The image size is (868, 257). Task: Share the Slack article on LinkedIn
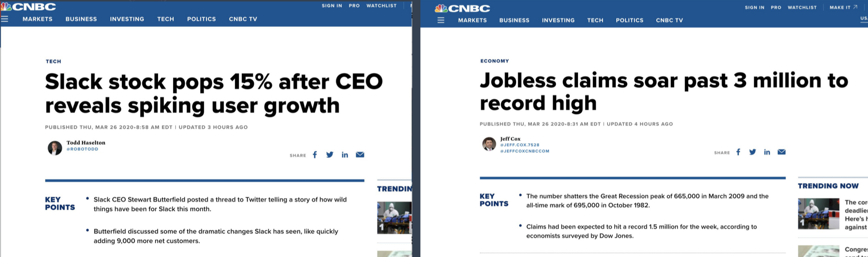pyautogui.click(x=345, y=155)
